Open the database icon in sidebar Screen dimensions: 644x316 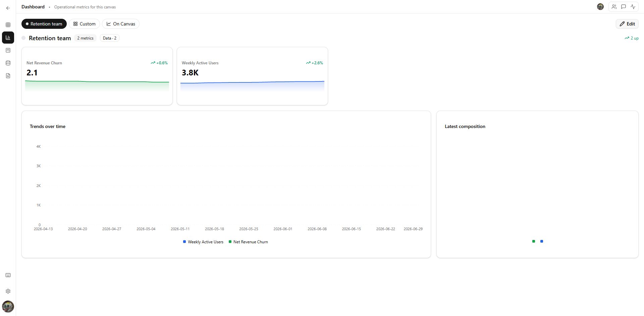[x=8, y=63]
